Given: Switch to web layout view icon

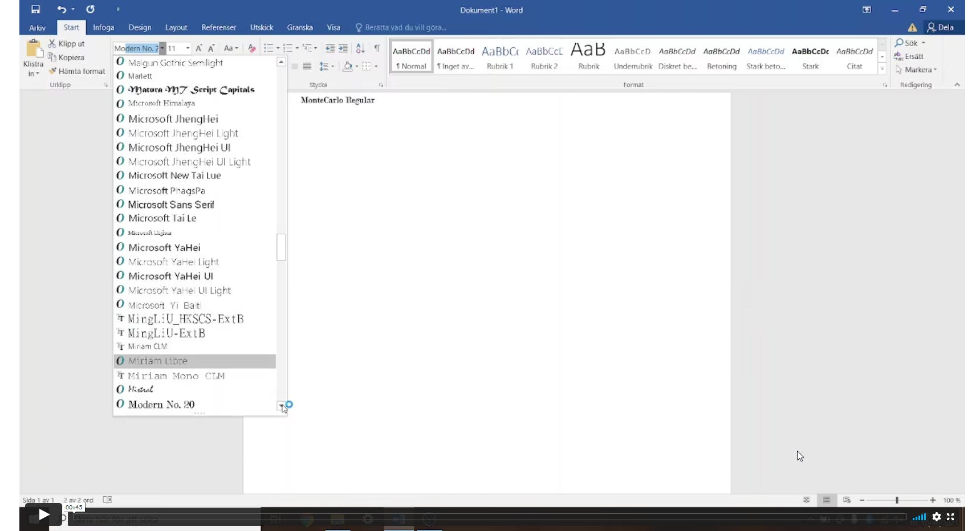Looking at the screenshot, I should 847,500.
